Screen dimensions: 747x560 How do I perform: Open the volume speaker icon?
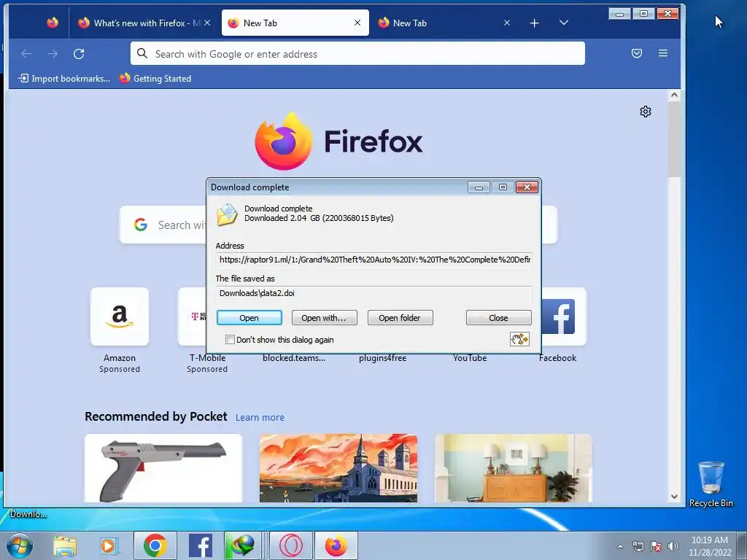point(673,546)
